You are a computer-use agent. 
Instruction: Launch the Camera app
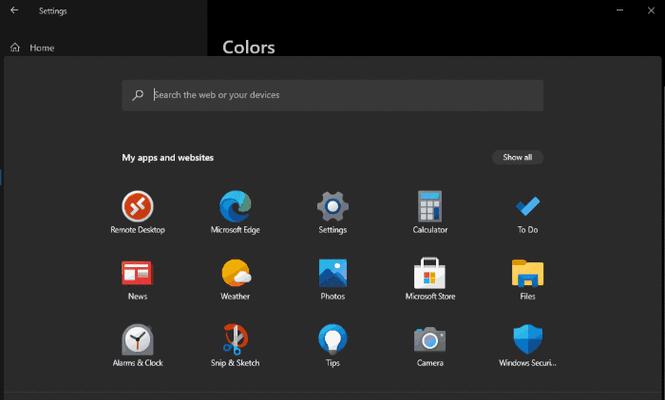[430, 346]
